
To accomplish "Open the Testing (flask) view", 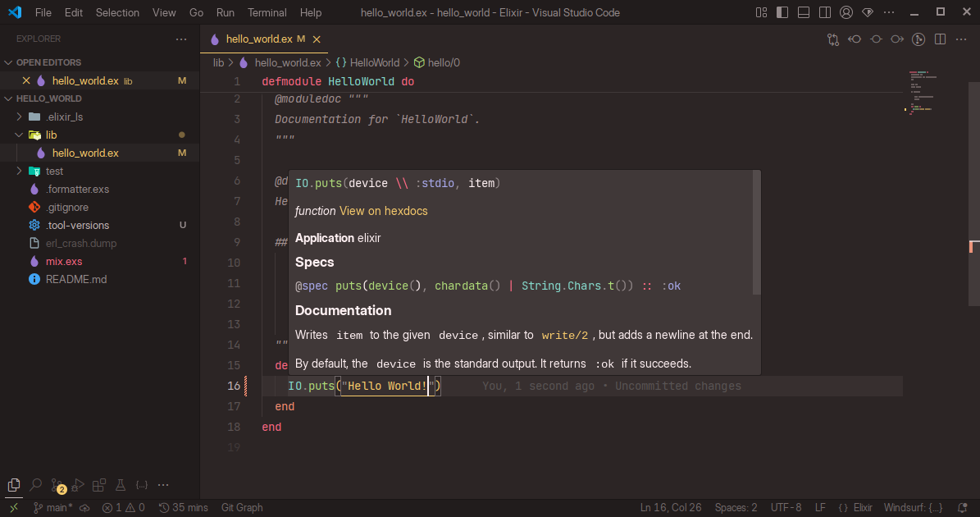I will click(x=121, y=484).
